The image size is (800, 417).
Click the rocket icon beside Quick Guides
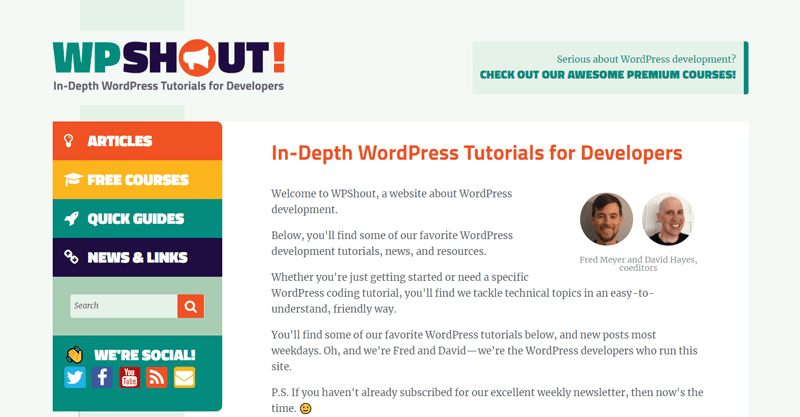[x=71, y=218]
